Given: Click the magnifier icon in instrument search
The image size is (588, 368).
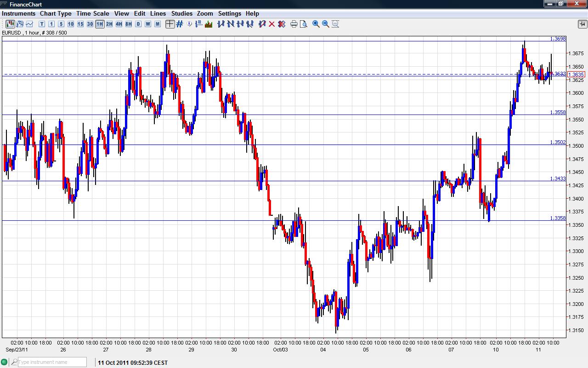Looking at the screenshot, I should point(14,362).
